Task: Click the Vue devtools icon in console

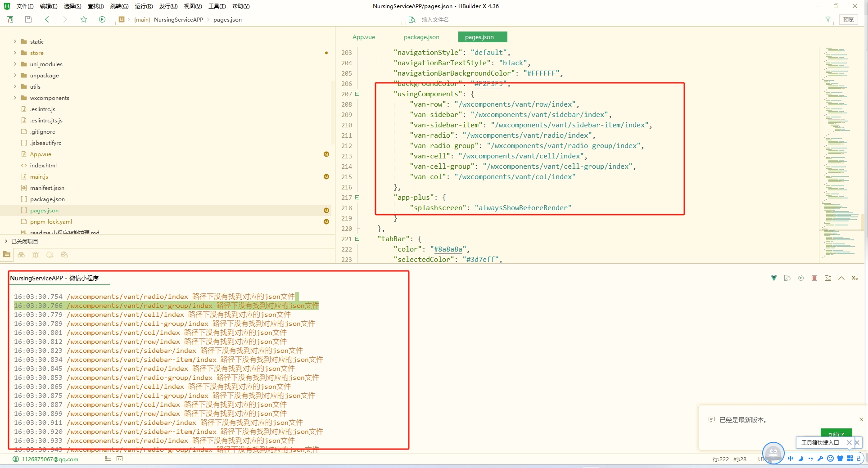Action: click(774, 278)
